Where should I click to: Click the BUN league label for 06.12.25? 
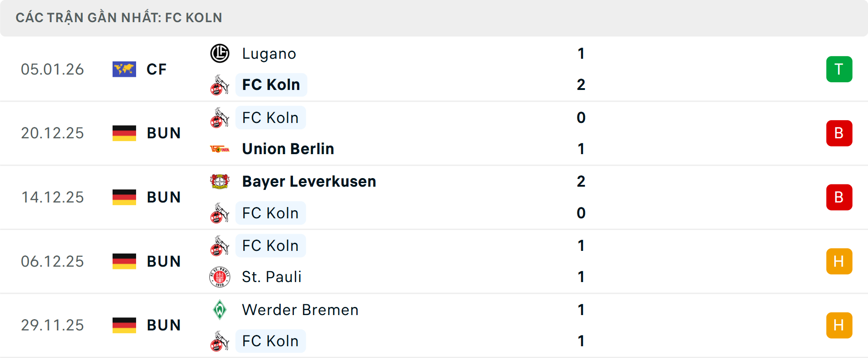coord(164,261)
